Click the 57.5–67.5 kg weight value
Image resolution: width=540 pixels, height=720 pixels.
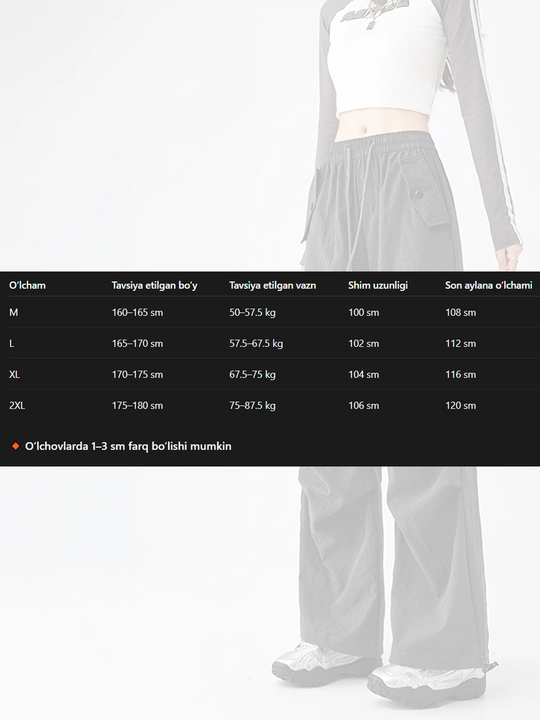click(256, 343)
